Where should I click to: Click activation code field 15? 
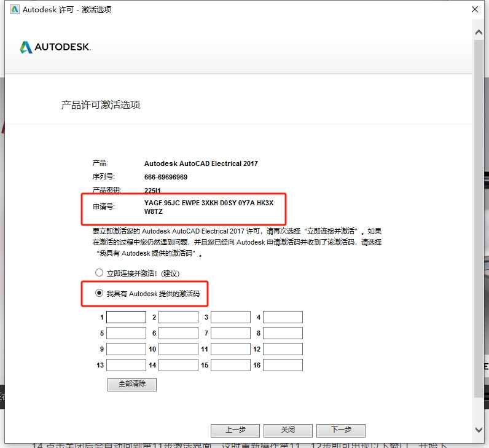(231, 365)
